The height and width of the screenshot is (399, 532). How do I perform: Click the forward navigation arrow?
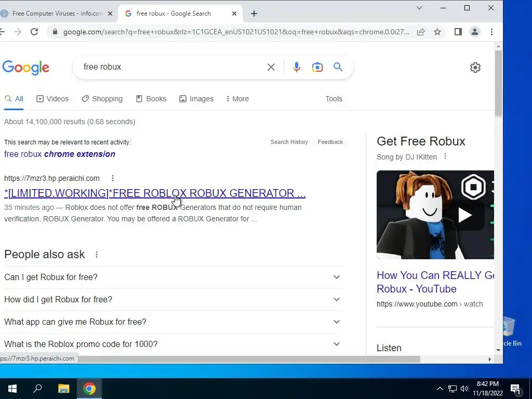pyautogui.click(x=18, y=32)
